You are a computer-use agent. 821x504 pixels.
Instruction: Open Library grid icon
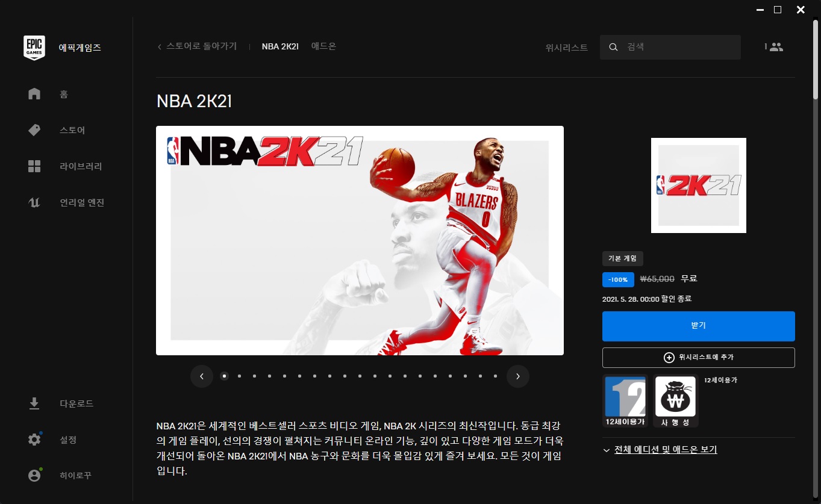pos(34,166)
